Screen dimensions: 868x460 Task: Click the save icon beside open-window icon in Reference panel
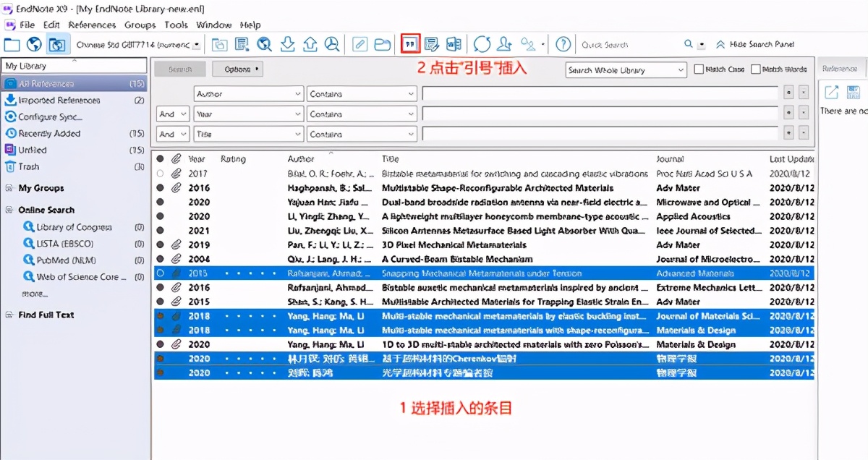click(x=854, y=93)
